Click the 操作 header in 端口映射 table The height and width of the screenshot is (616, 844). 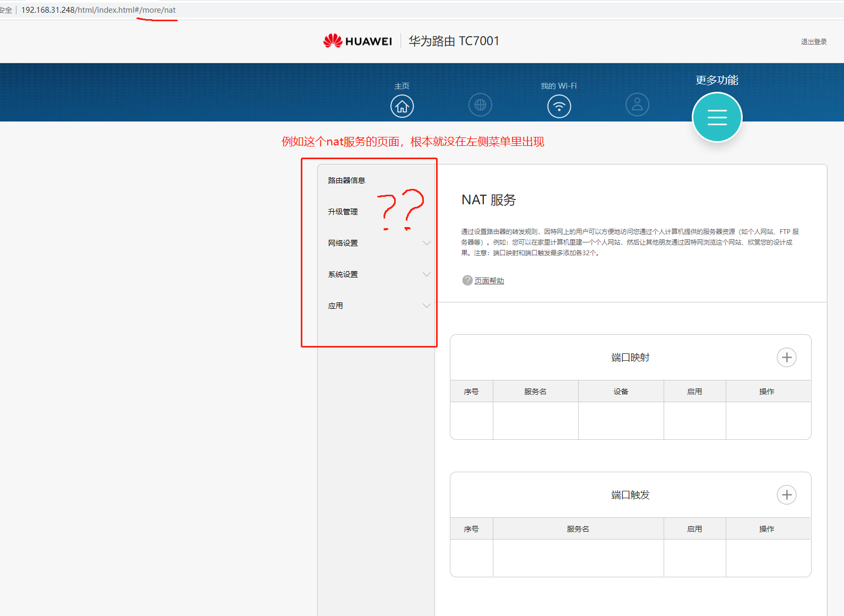coord(767,392)
